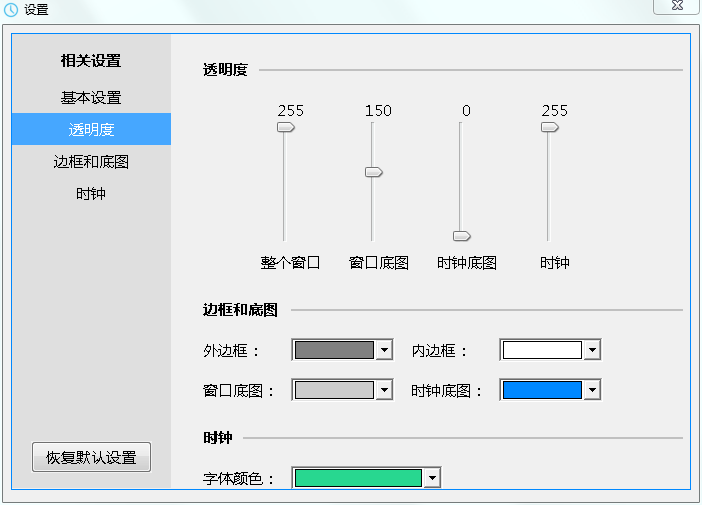Go to 边框和底图 sidebar item

(91, 161)
